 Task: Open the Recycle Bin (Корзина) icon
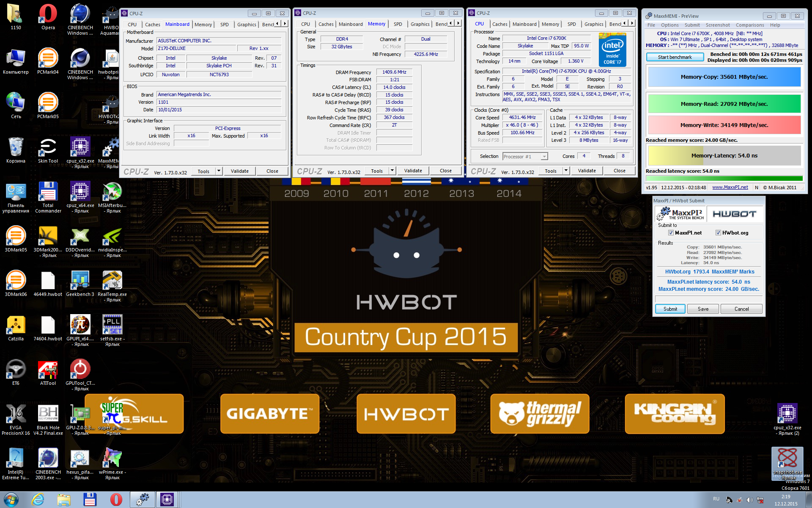click(x=16, y=150)
